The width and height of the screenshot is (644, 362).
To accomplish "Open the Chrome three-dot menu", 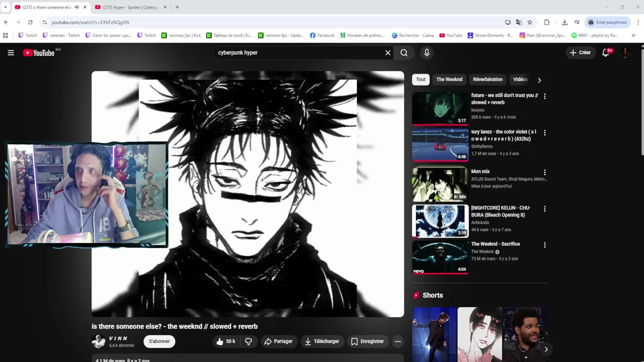I will tap(638, 22).
